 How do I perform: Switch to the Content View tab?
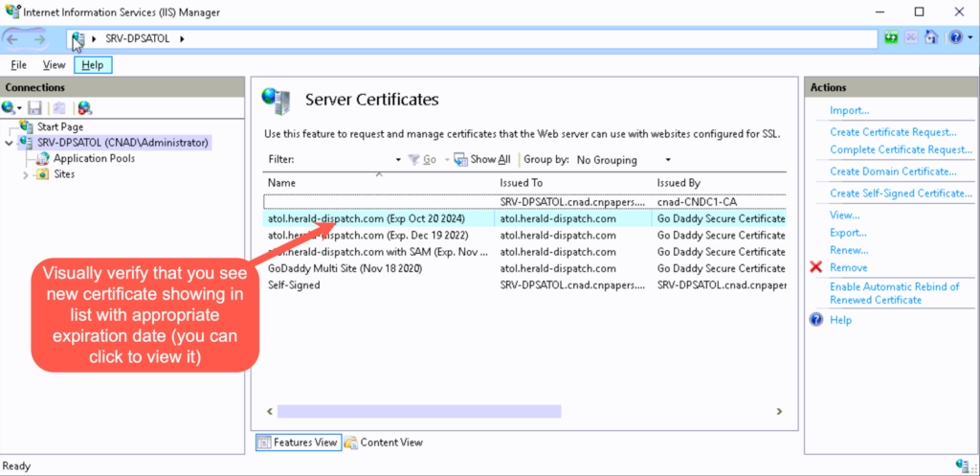[x=383, y=442]
